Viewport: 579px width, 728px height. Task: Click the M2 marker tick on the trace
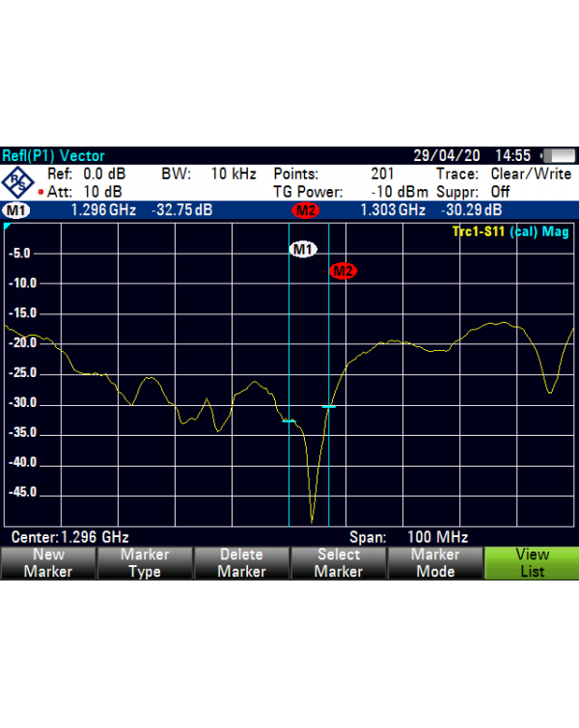(328, 407)
